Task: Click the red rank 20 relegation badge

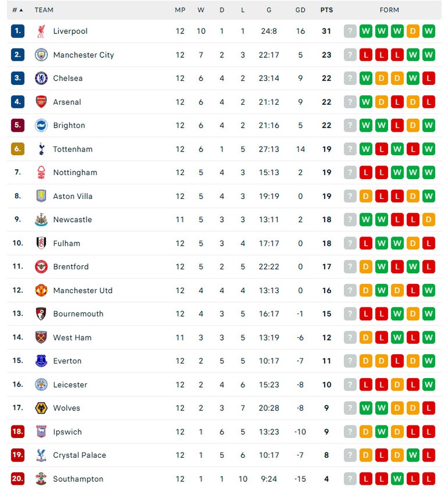Action: coord(18,479)
